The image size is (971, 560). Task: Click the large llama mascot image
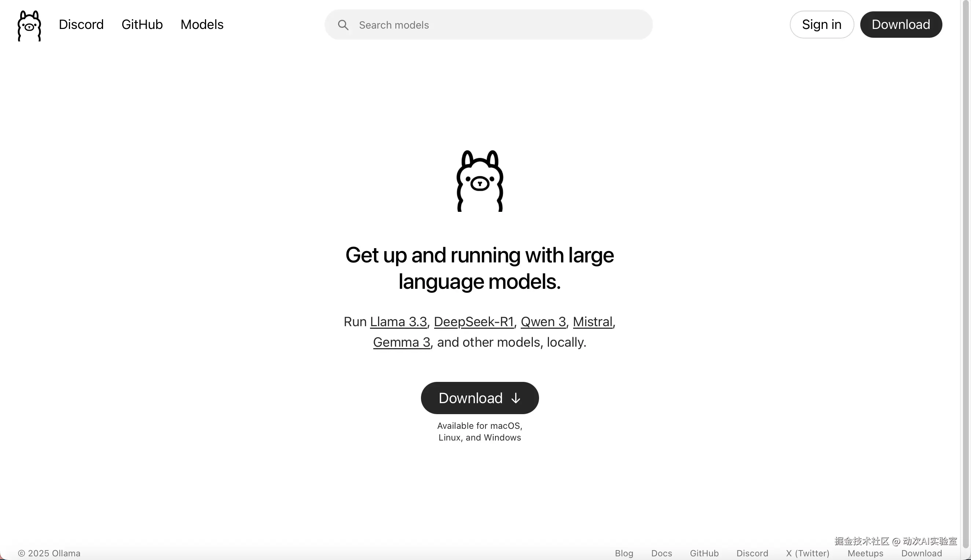coord(480,181)
